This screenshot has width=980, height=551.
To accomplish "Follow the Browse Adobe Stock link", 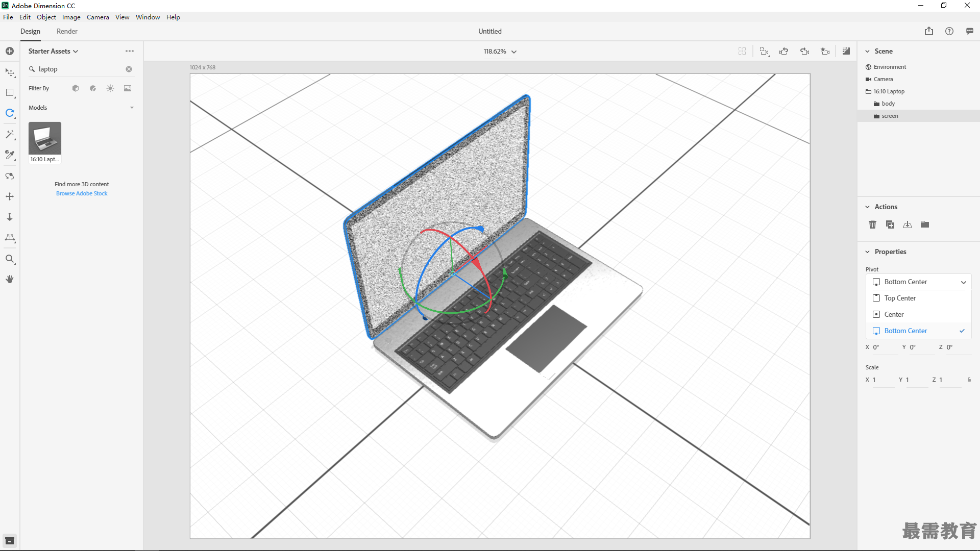I will point(82,193).
